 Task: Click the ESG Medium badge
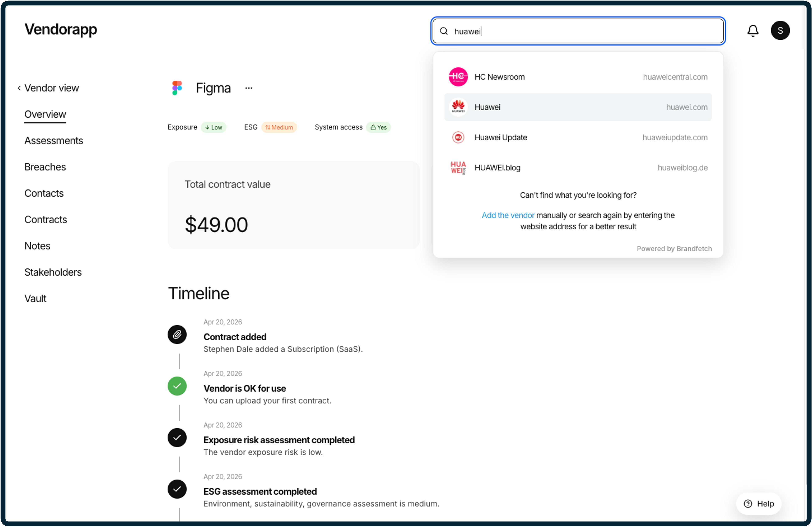pos(279,127)
